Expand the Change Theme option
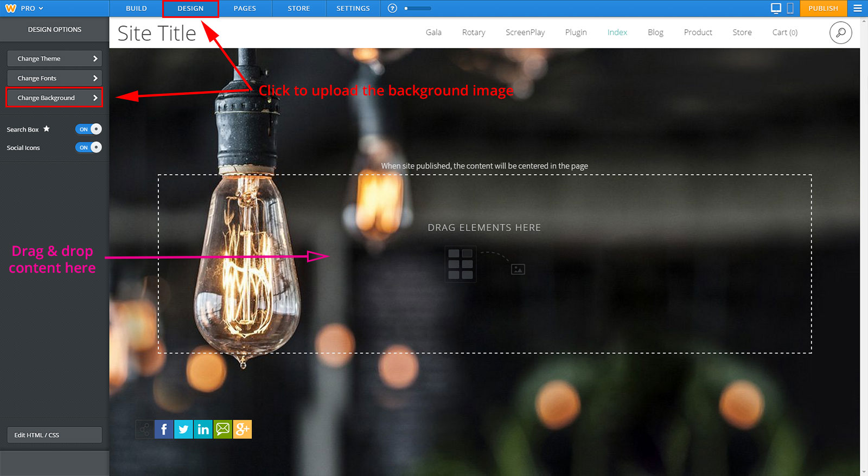This screenshot has height=476, width=868. [54, 59]
